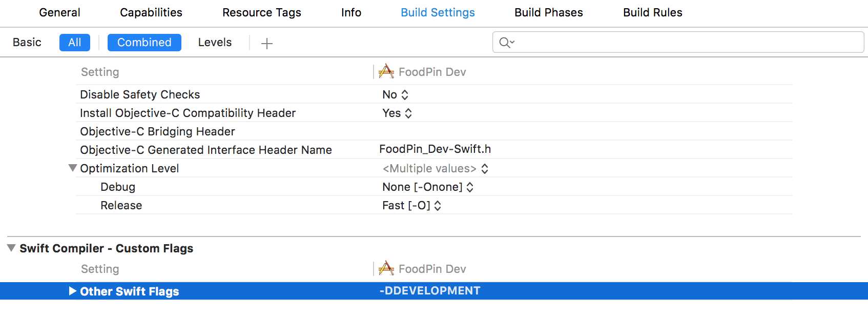Click FoodPin Dev label under Custom Flags
This screenshot has height=316, width=868.
(432, 269)
